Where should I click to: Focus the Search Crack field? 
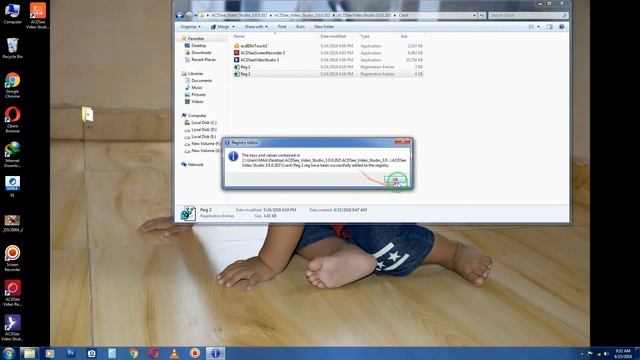(x=528, y=16)
